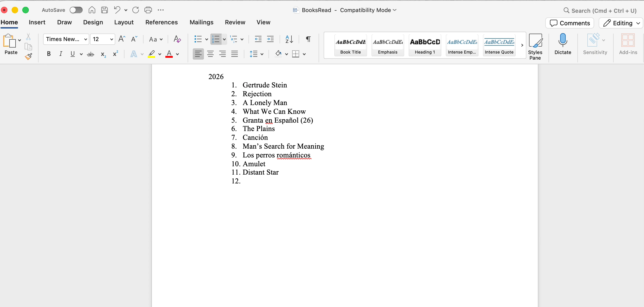
Task: Toggle bold formatting
Action: point(49,54)
